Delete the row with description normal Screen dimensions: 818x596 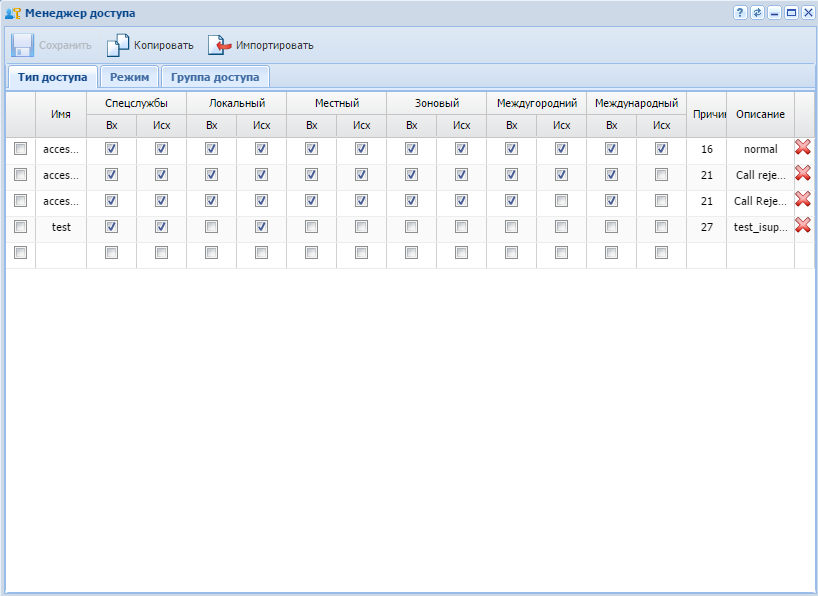(802, 148)
